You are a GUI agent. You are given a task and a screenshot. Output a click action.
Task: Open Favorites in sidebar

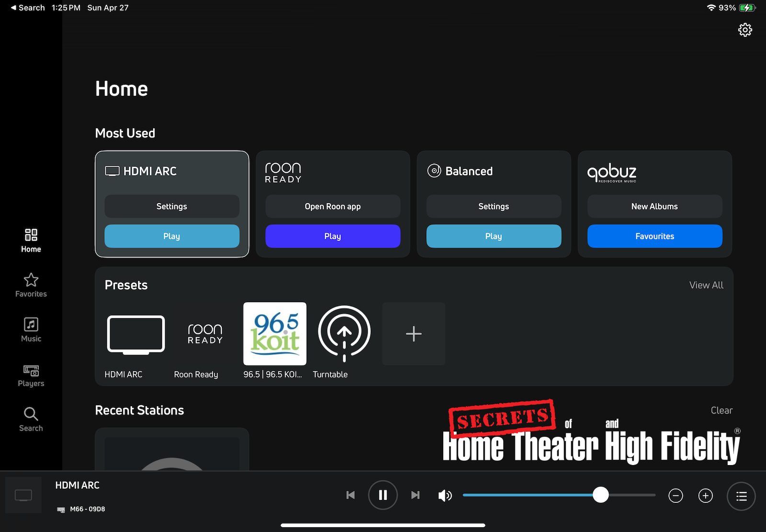point(31,285)
